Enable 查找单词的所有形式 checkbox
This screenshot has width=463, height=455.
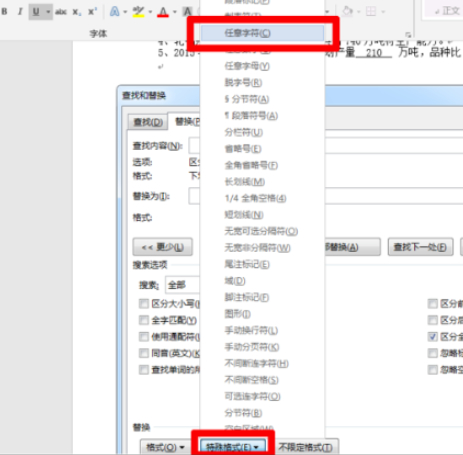coord(144,370)
